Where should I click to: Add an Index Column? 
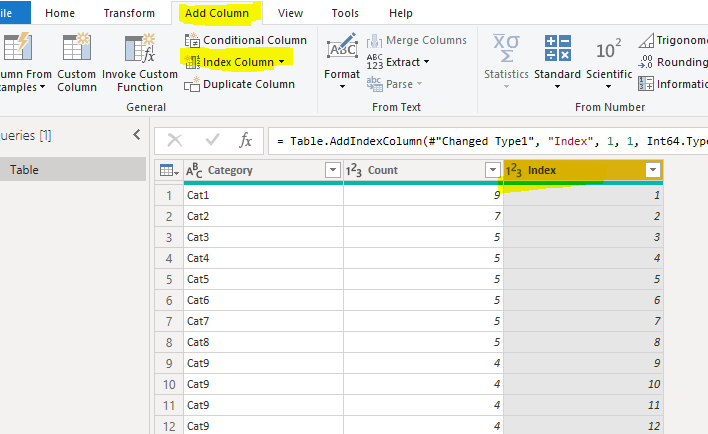[x=238, y=62]
